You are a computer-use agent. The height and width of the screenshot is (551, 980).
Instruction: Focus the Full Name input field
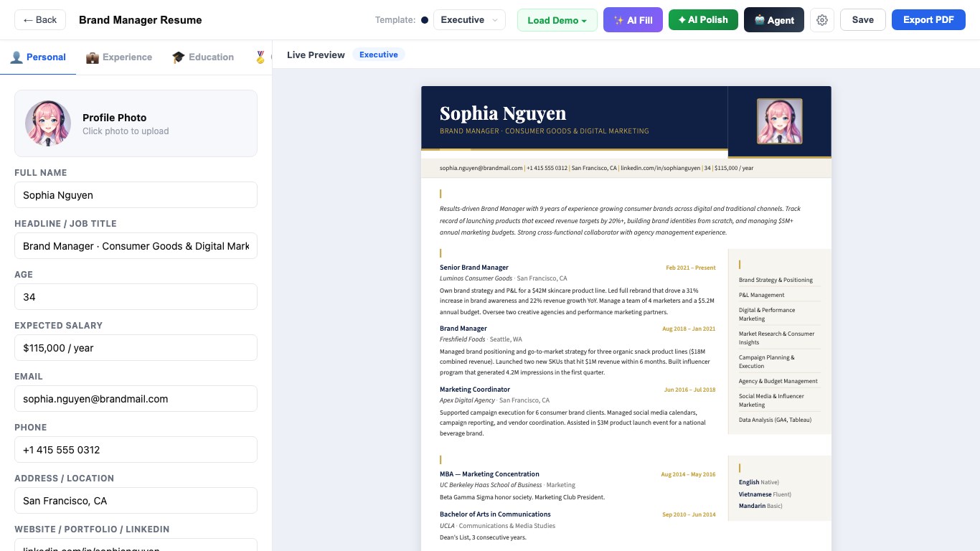click(x=136, y=195)
